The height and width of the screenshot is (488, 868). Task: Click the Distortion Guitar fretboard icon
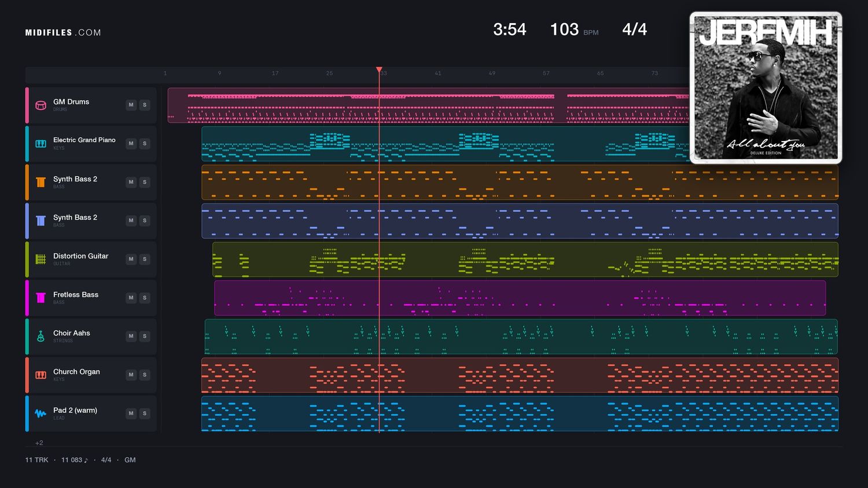coord(41,259)
